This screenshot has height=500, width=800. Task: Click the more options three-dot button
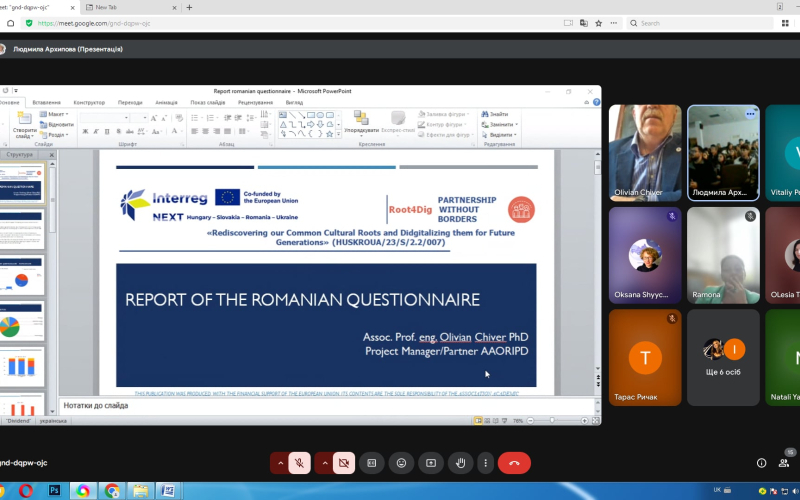pos(485,463)
